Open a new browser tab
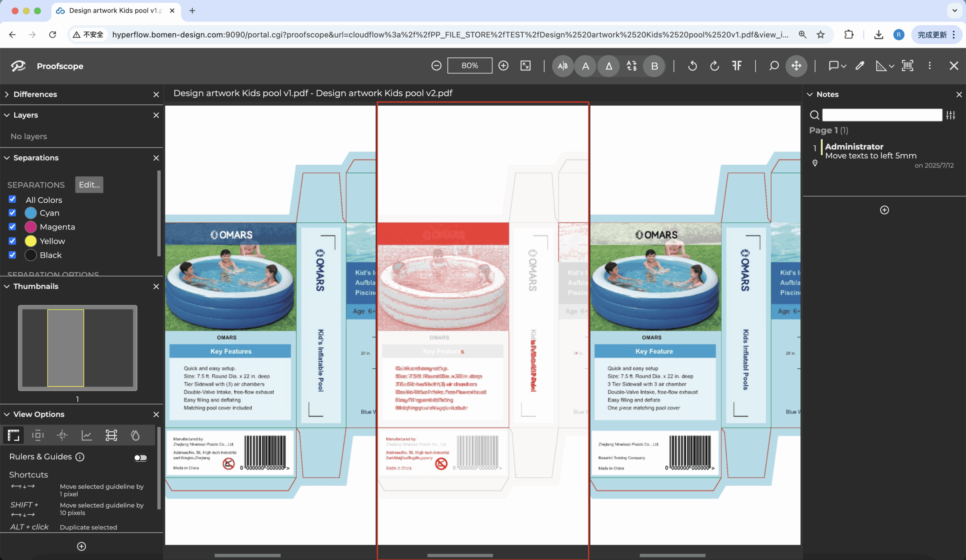Image resolution: width=966 pixels, height=560 pixels. (192, 11)
